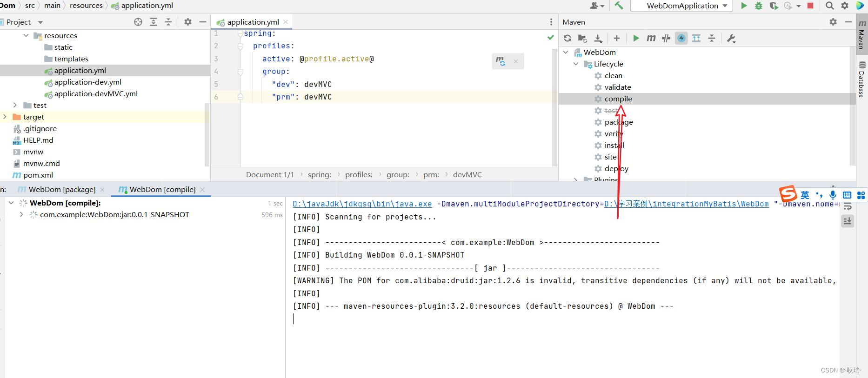Switch to WebDom [compile] run tab
The height and width of the screenshot is (378, 868).
(x=162, y=189)
